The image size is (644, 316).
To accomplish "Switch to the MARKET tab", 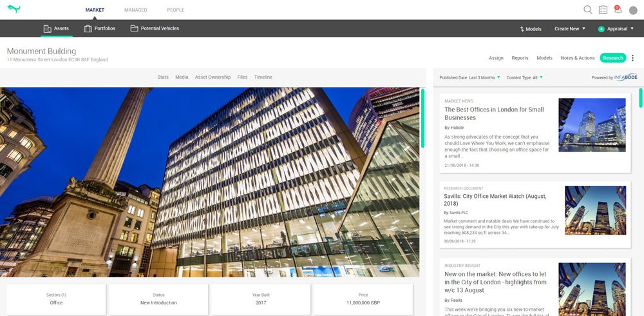I will (x=95, y=10).
